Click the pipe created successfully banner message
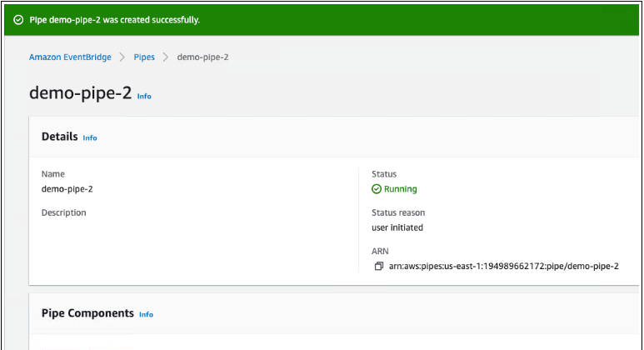This screenshot has width=644, height=350. tap(114, 19)
